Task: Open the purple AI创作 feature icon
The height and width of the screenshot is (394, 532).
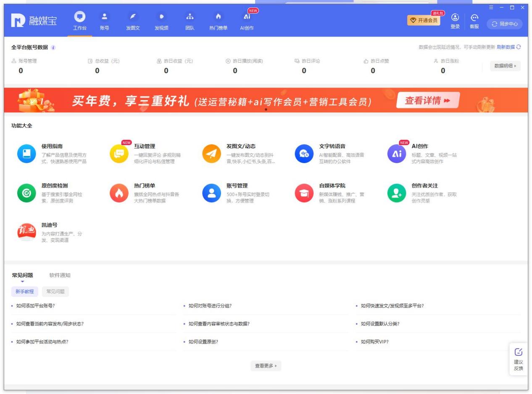Action: (x=397, y=153)
